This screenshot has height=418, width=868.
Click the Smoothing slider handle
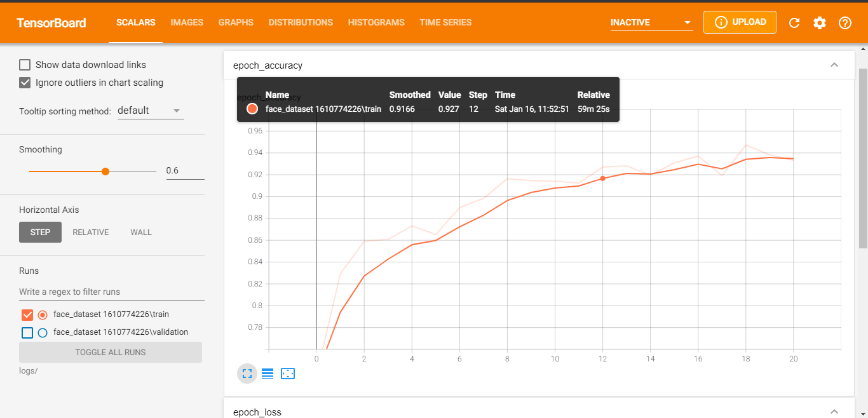(x=105, y=172)
